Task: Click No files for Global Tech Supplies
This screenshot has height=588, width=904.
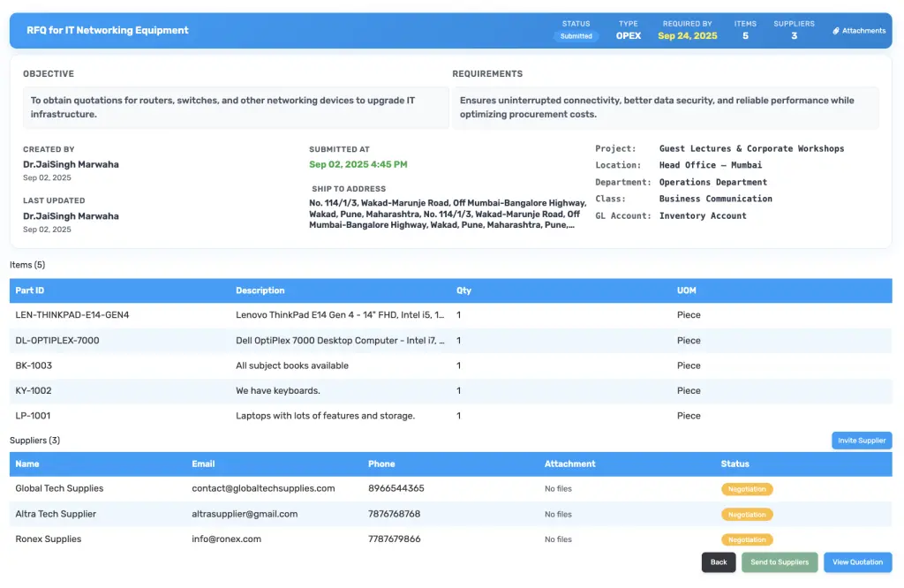Action: click(558, 489)
